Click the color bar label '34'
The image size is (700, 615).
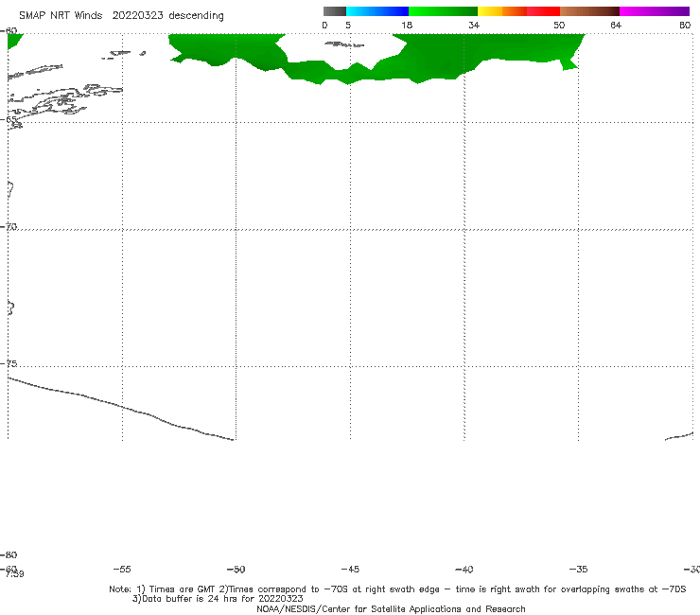(474, 25)
